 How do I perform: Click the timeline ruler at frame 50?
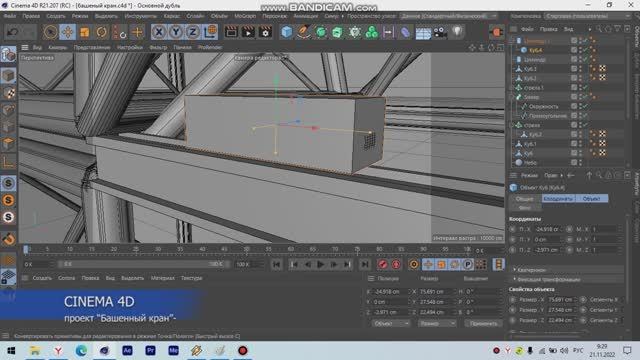pos(246,249)
